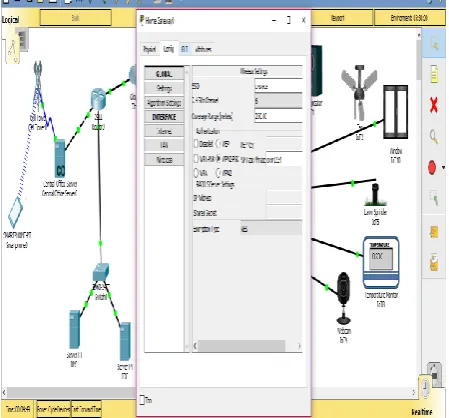Open global Settings in config sidebar

click(x=164, y=88)
